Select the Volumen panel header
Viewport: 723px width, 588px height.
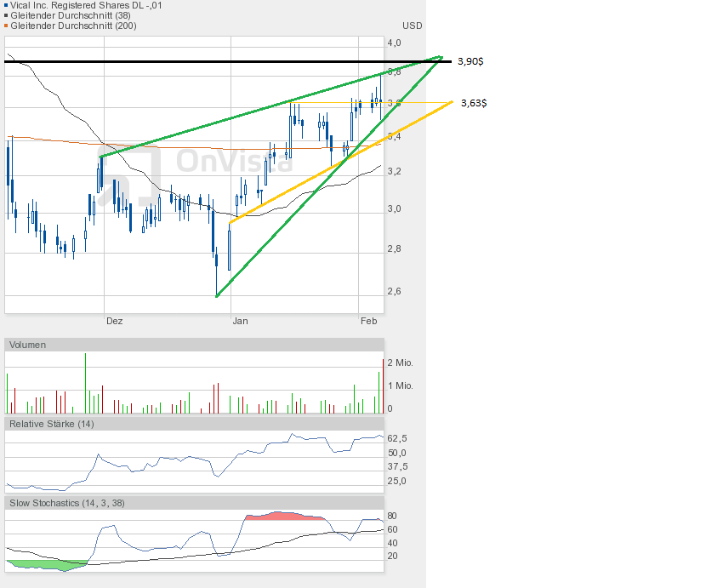tap(28, 345)
